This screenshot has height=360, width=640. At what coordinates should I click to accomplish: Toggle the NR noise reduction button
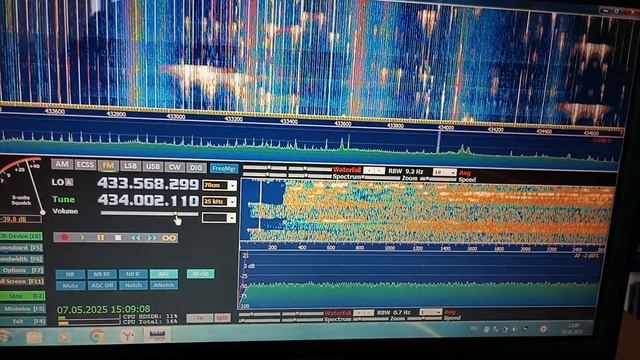70,274
